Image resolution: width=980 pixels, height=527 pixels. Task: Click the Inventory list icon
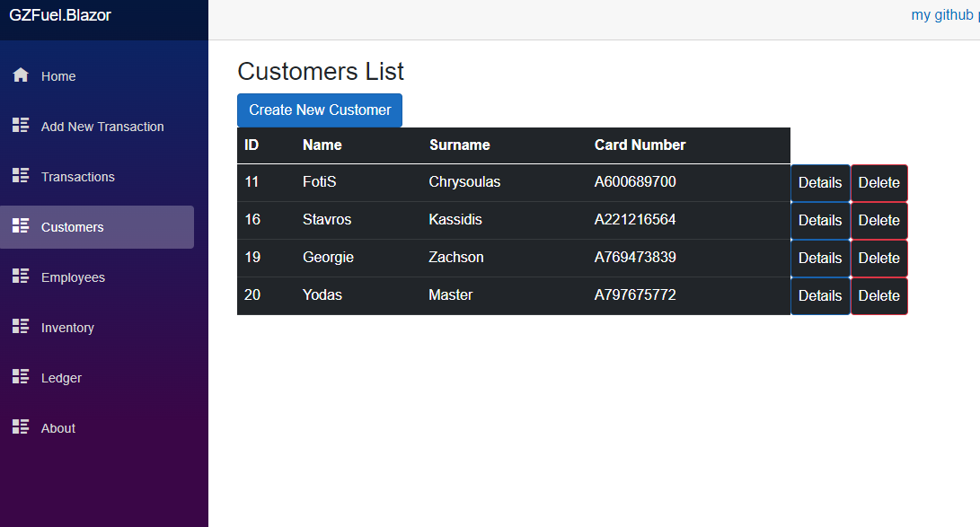coord(21,327)
